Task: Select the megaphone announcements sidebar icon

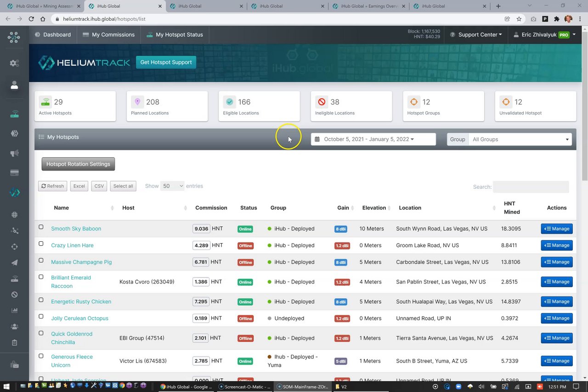Action: tap(14, 153)
